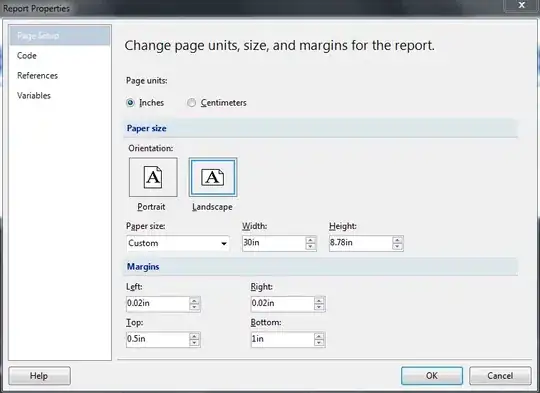Click into the Right margin field
Viewport: 540px width, 393px height.
(x=283, y=303)
